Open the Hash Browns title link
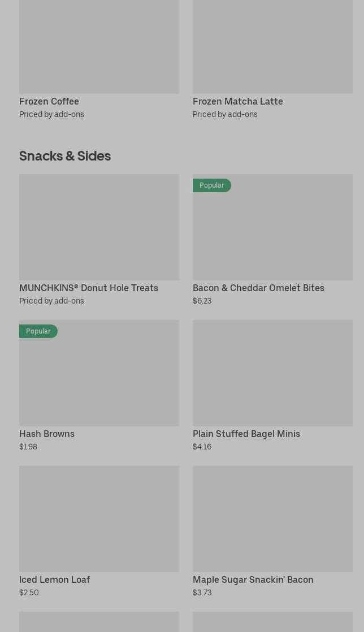 tap(47, 434)
